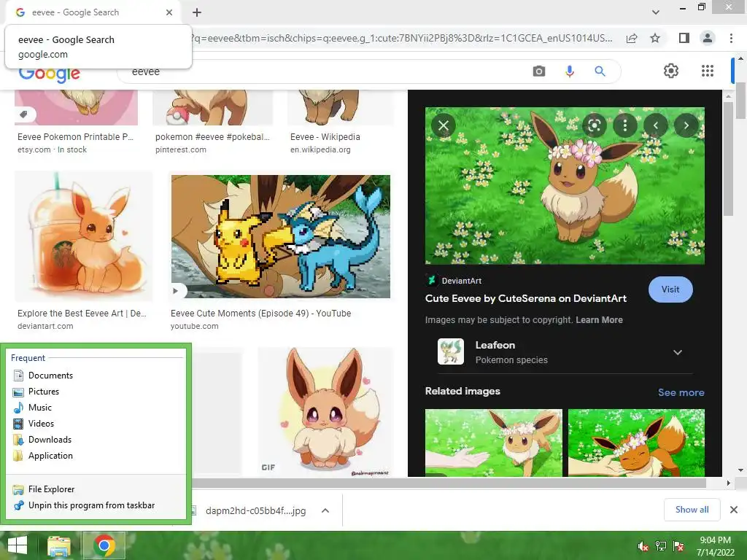747x560 pixels.
Task: Click the network tray icon
Action: coord(661,546)
